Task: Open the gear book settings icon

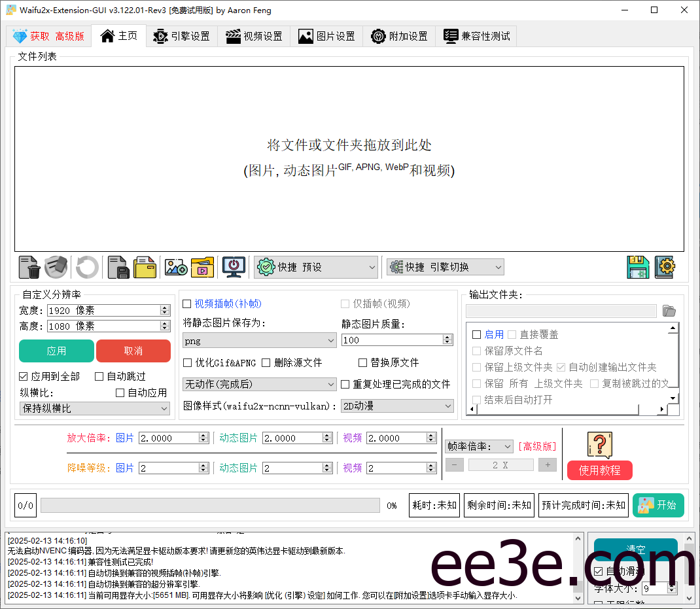Action: point(665,267)
